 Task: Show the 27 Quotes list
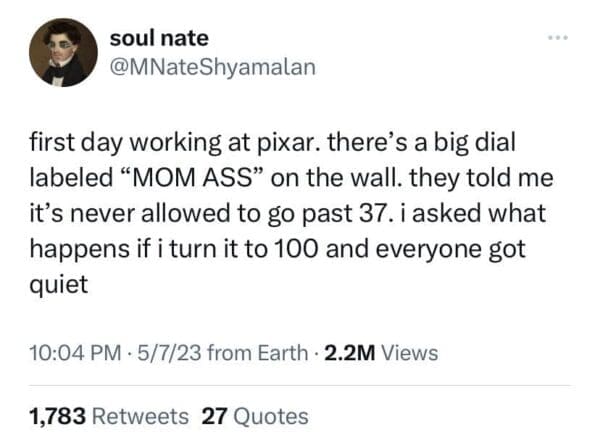tap(255, 416)
